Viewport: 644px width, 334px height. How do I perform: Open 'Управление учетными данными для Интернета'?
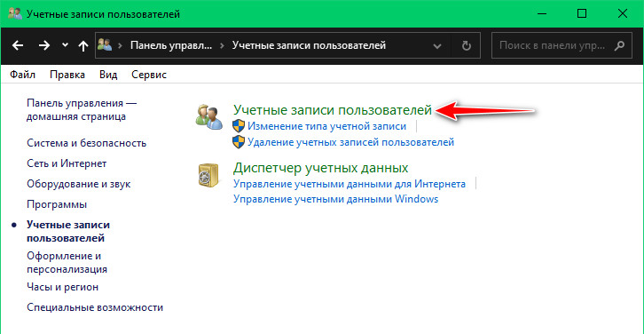(349, 184)
